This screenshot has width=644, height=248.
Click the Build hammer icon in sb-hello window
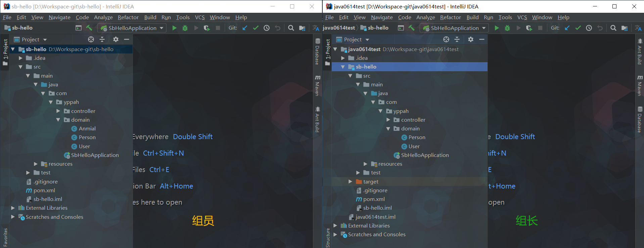(89, 28)
